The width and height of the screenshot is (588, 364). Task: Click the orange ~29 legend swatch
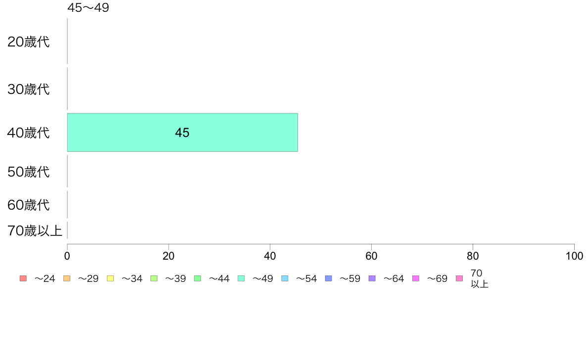click(x=67, y=278)
